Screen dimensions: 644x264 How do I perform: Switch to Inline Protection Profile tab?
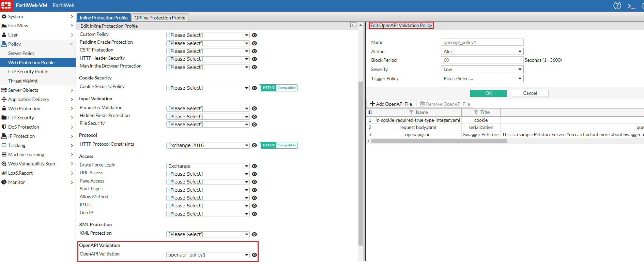pyautogui.click(x=104, y=18)
